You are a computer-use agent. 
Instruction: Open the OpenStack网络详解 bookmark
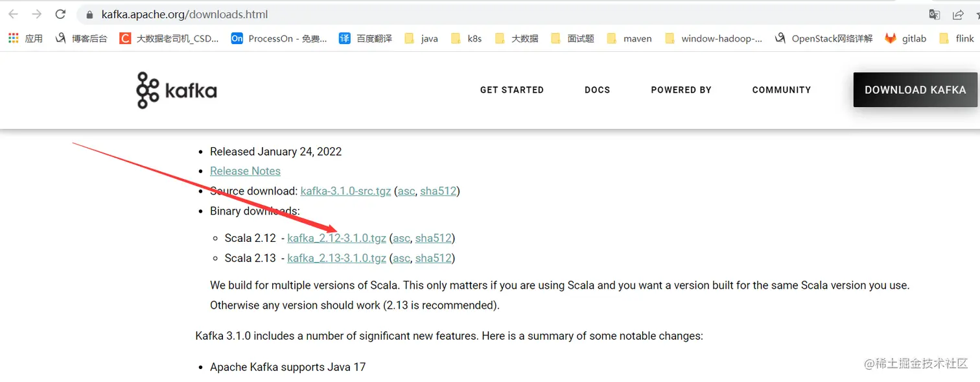coord(824,38)
